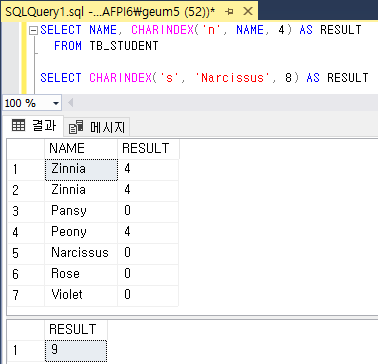The height and width of the screenshot is (364, 378).
Task: Select the Narcissus name cell
Action: 81,254
